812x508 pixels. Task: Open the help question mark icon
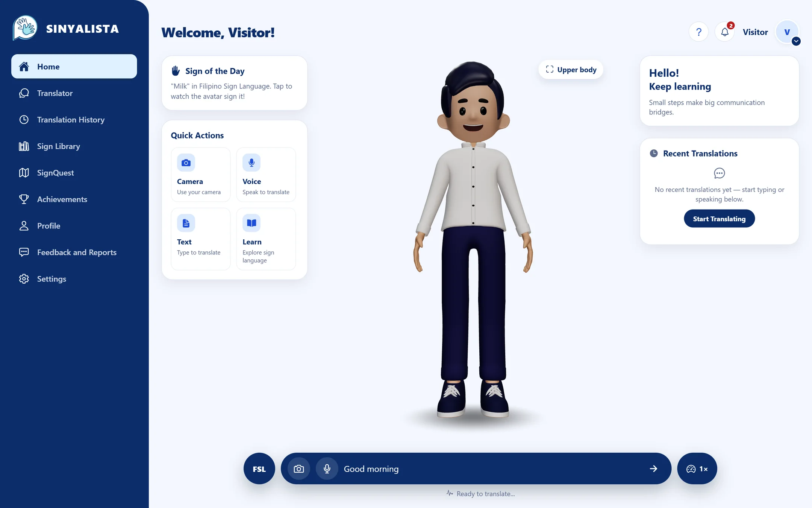[698, 32]
